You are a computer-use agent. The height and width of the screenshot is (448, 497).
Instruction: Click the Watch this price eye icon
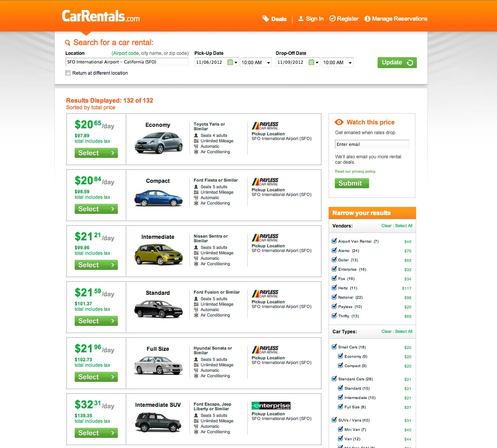coord(339,122)
